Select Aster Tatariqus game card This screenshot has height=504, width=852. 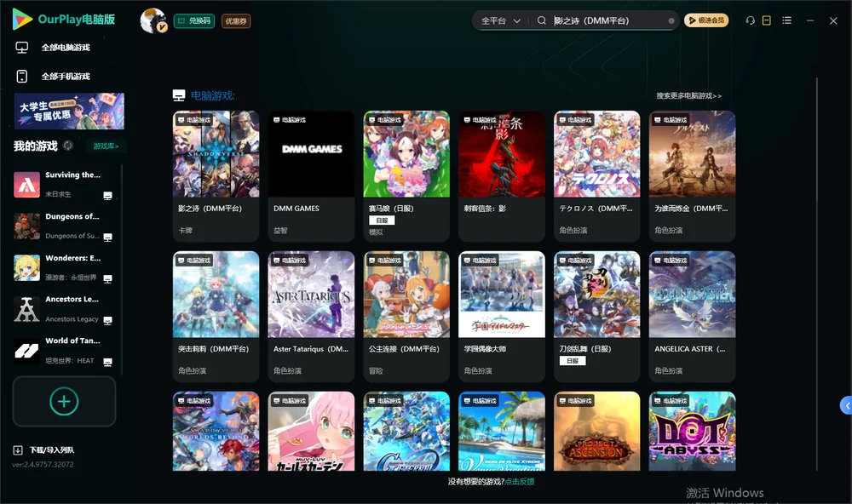tap(311, 317)
